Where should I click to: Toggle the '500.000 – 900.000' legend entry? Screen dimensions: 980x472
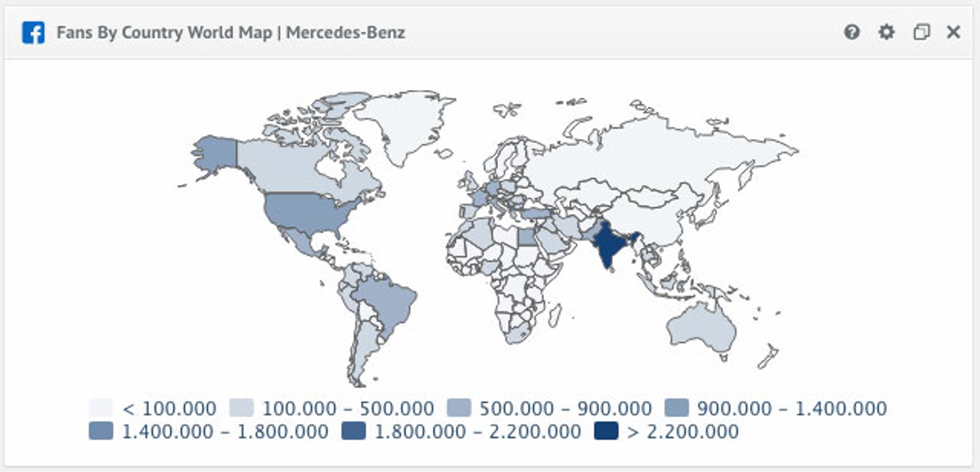coord(459,407)
